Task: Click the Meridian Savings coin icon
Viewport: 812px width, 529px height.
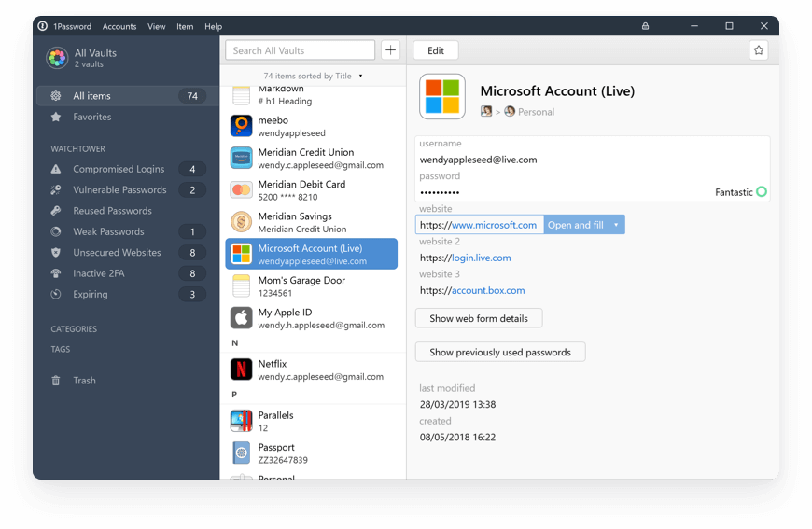Action: (x=242, y=222)
